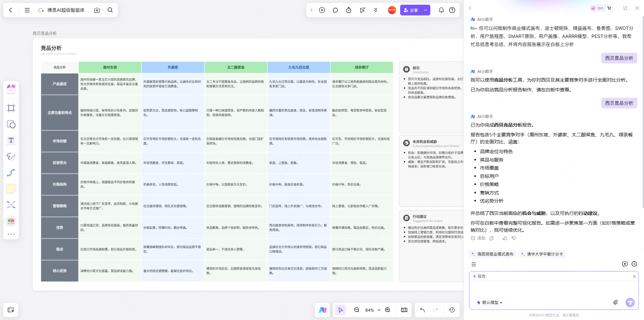This screenshot has width=644, height=320.
Task: Open the 默认模型 model selector
Action: [x=489, y=303]
